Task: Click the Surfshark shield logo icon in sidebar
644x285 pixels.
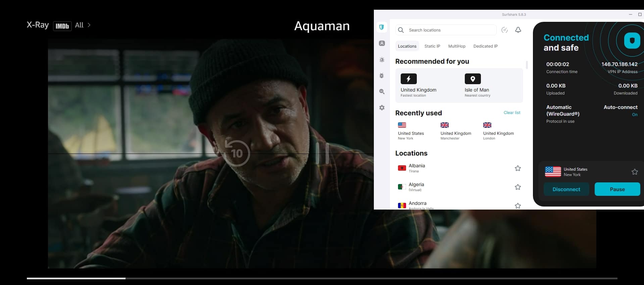Action: pos(382,27)
